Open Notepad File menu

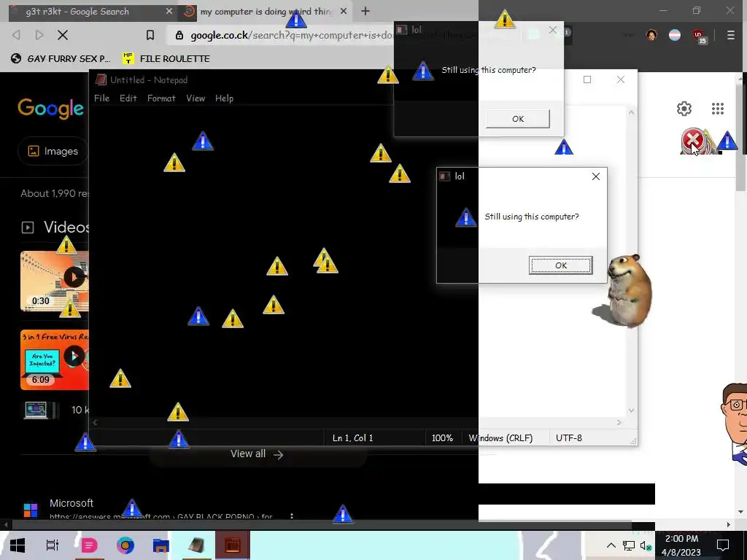(x=101, y=98)
